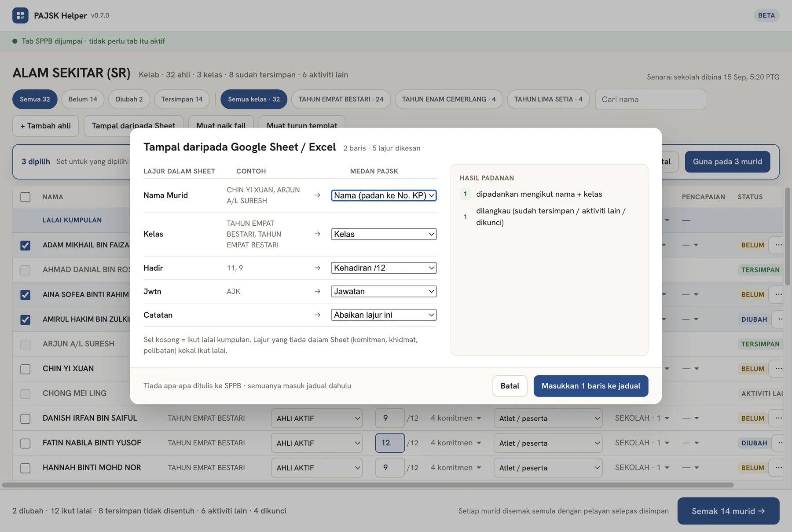This screenshot has height=532, width=792.
Task: Expand SEKOLAH · 1 for DANISH IRFAN row
Action: pyautogui.click(x=642, y=418)
